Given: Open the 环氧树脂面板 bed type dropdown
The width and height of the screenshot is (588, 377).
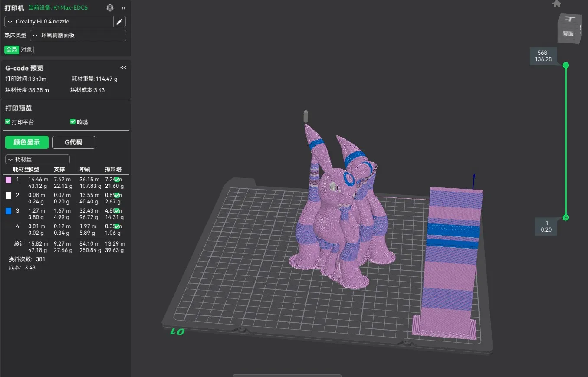Looking at the screenshot, I should pos(78,36).
